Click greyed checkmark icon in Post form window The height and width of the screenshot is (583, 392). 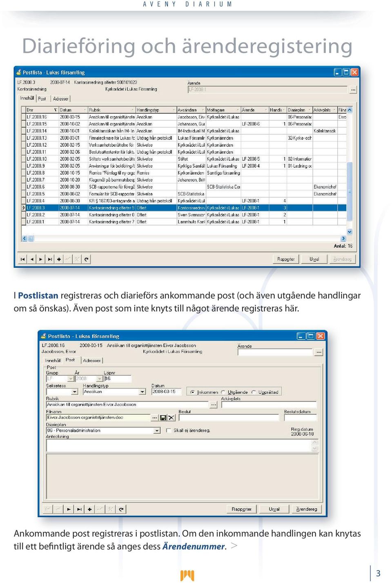100,509
